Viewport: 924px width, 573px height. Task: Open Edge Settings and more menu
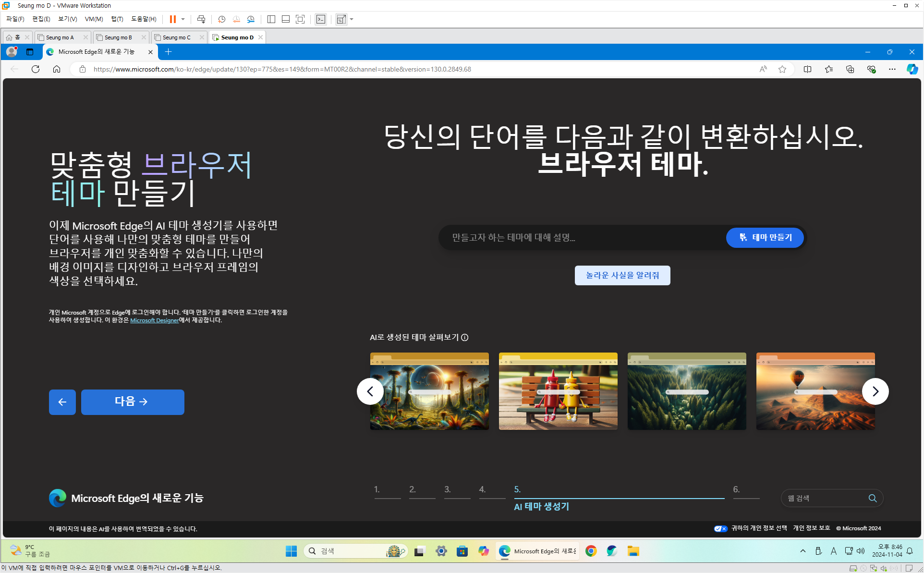(892, 69)
